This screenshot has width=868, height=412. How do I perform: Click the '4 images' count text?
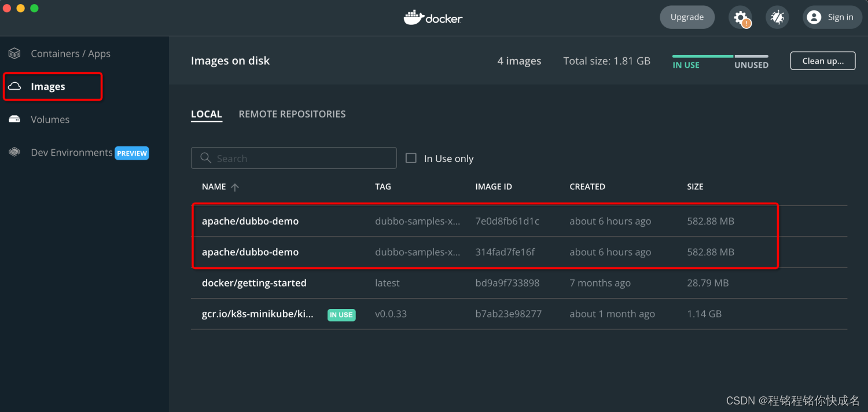(x=519, y=61)
